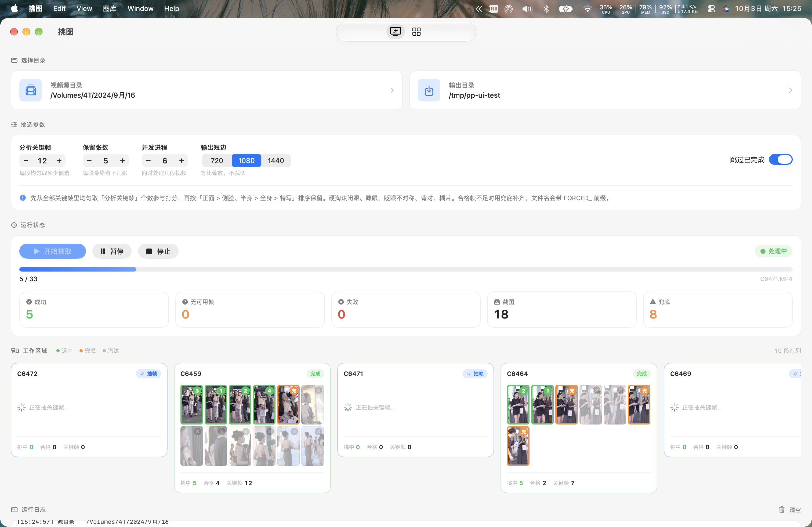Select 1440 output short side
This screenshot has height=527, width=812.
276,160
